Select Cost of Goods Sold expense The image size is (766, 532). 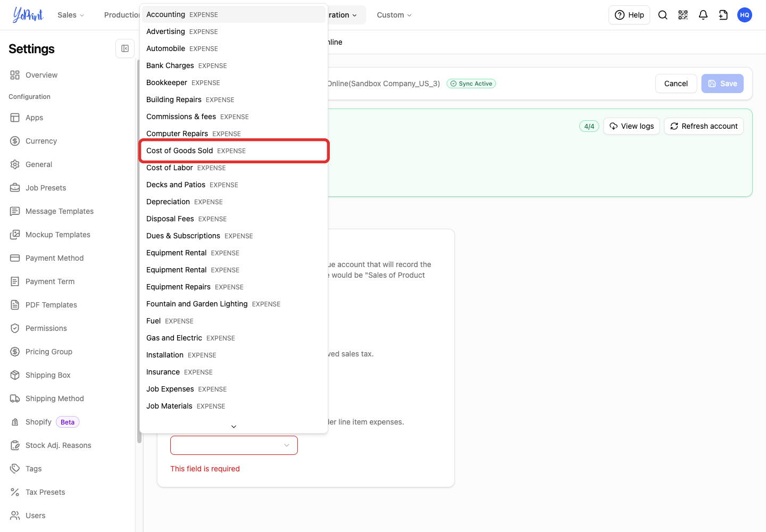click(x=234, y=151)
